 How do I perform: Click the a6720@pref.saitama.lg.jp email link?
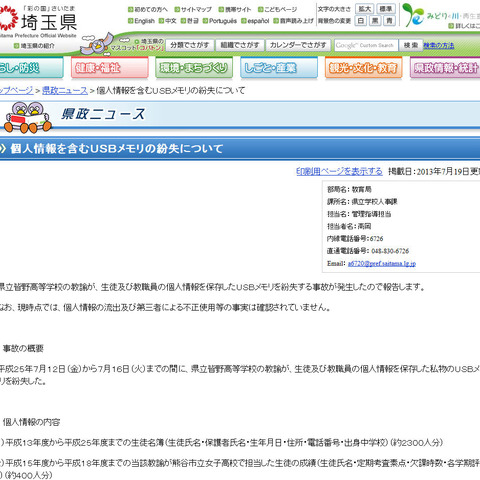click(x=382, y=264)
